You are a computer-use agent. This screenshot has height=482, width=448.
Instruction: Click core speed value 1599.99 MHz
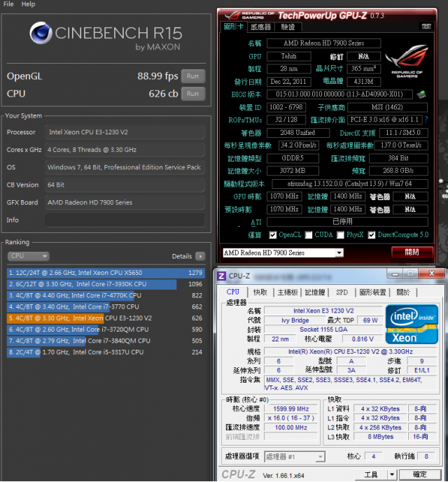[x=290, y=409]
